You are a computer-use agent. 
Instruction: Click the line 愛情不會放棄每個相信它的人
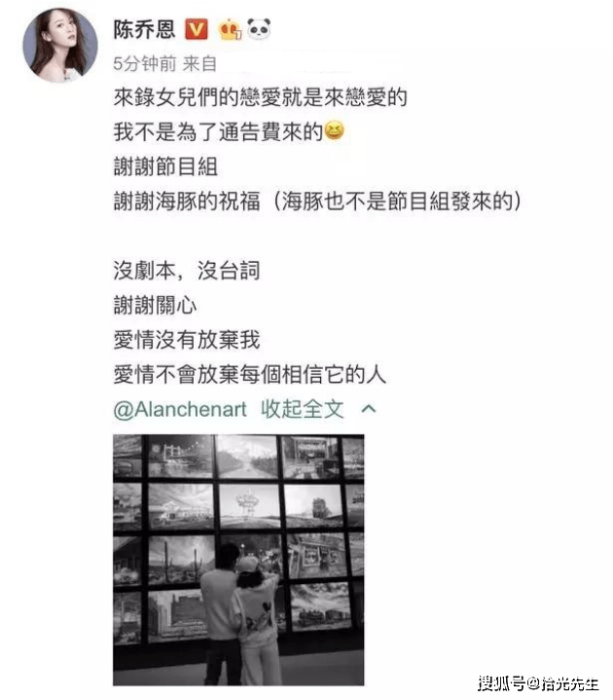point(249,374)
